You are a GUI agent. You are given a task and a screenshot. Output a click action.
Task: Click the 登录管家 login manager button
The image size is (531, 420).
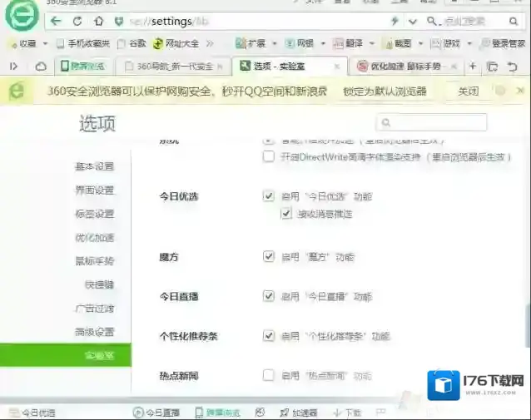click(x=503, y=43)
